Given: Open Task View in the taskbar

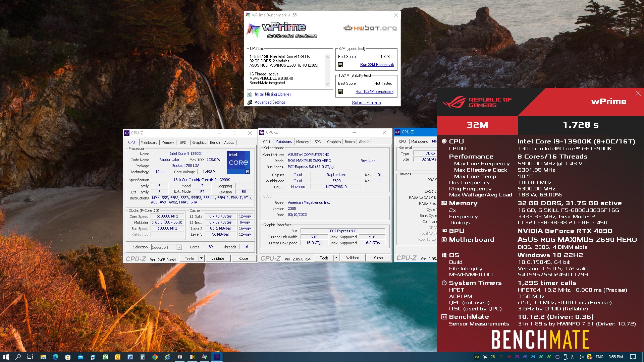Looking at the screenshot, I should tap(30, 357).
